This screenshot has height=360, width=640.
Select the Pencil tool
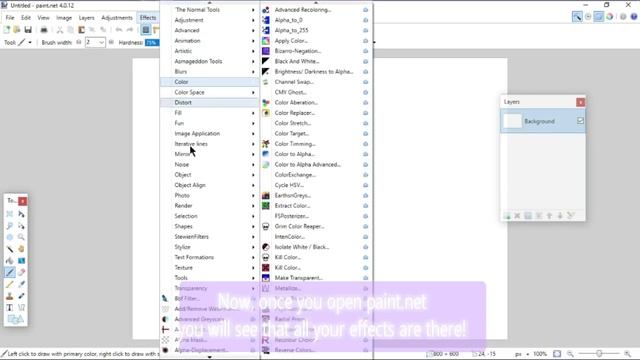10,284
